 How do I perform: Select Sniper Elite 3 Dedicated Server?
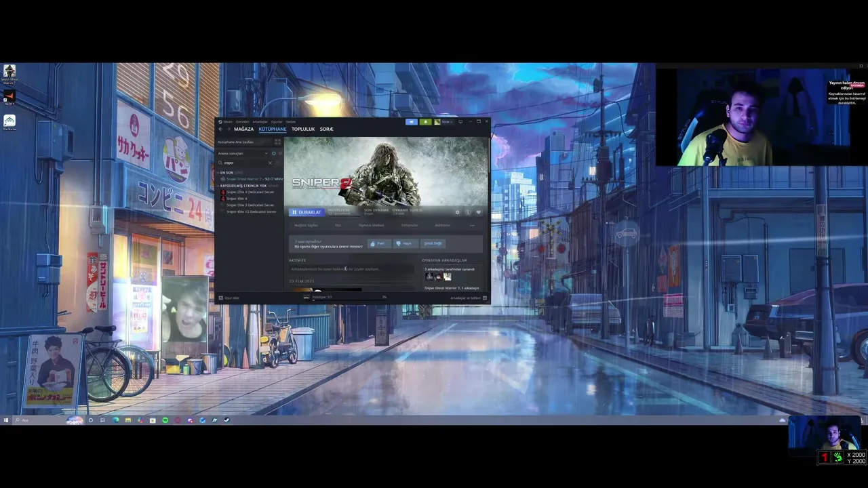click(x=248, y=205)
